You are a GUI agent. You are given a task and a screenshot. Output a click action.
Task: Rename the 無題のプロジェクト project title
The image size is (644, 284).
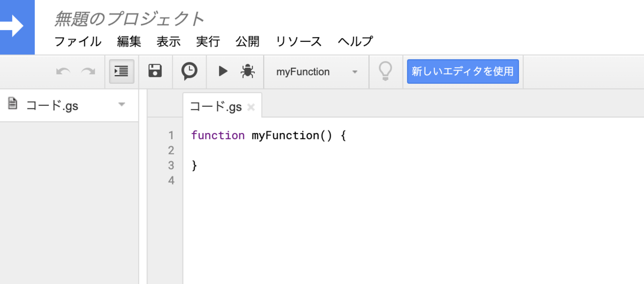coord(129,19)
